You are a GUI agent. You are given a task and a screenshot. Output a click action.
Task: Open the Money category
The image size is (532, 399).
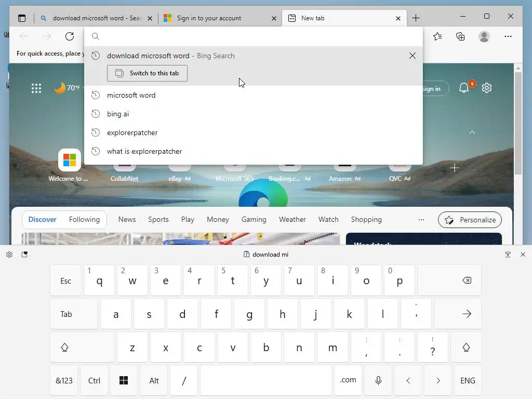(x=218, y=220)
